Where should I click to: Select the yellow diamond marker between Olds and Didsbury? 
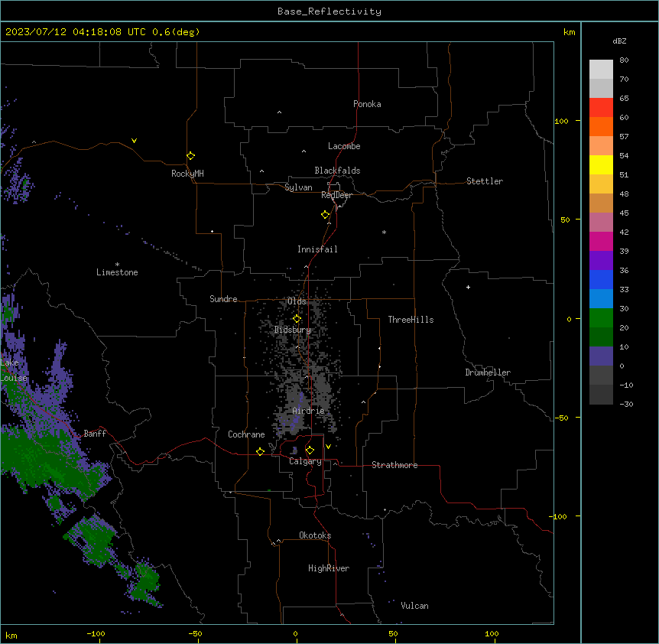pos(297,319)
